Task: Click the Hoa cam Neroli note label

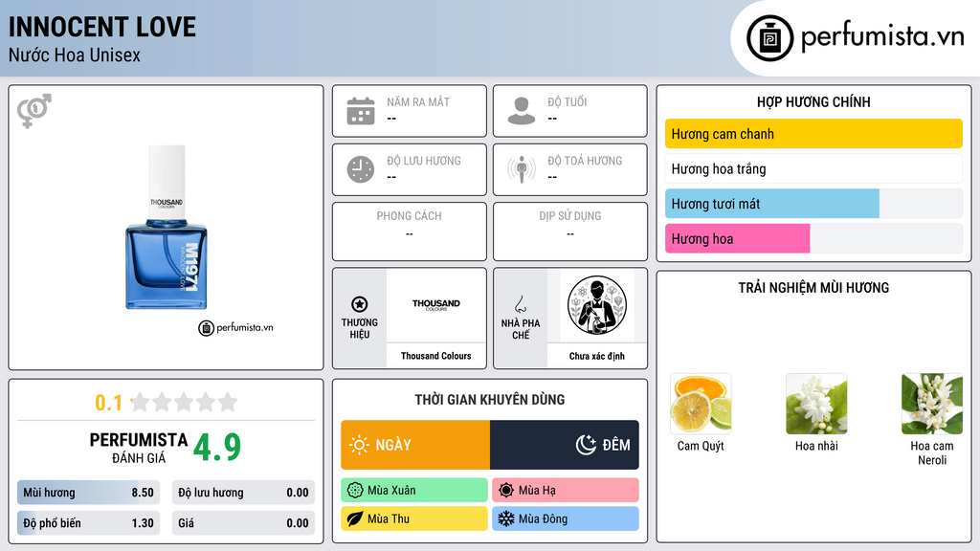Action: [x=932, y=452]
